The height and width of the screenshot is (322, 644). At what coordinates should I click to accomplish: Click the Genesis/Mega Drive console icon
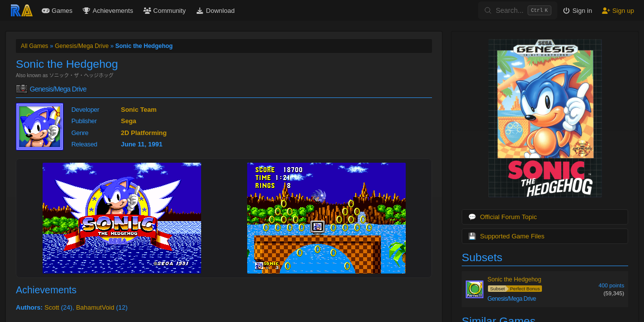point(22,89)
